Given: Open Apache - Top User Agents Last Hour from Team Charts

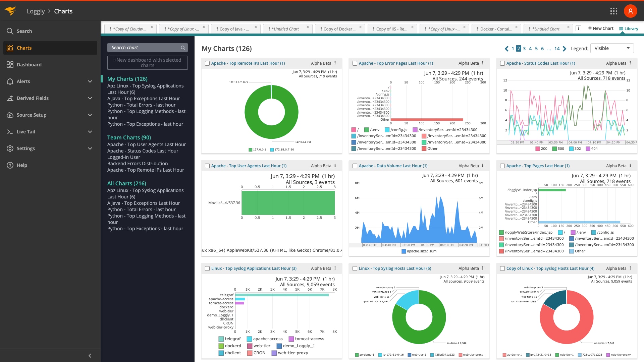Looking at the screenshot, I should coord(147,144).
